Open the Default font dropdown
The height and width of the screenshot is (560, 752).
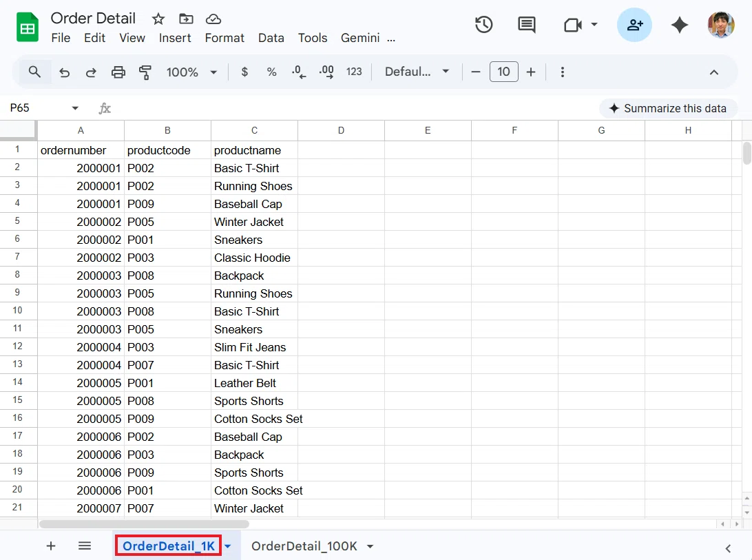(417, 72)
